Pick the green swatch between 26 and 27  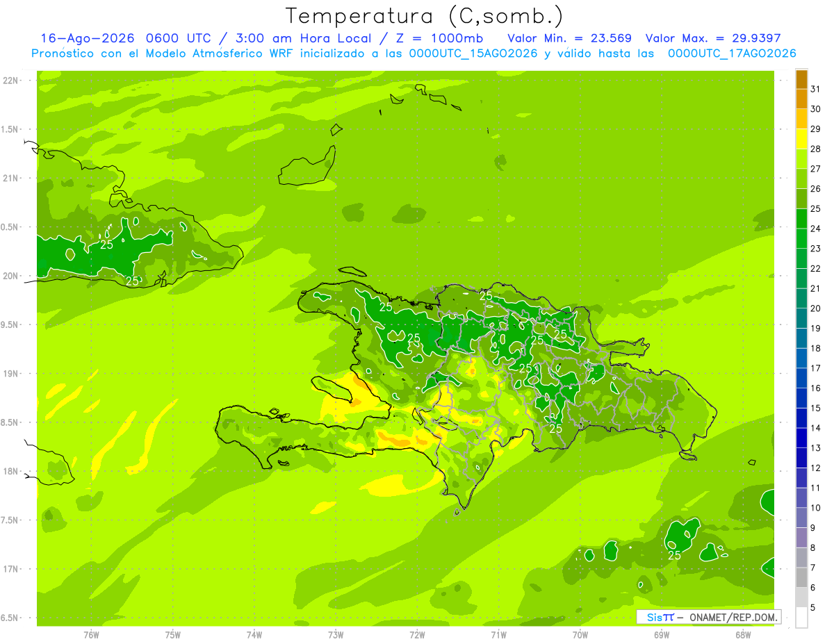(801, 179)
